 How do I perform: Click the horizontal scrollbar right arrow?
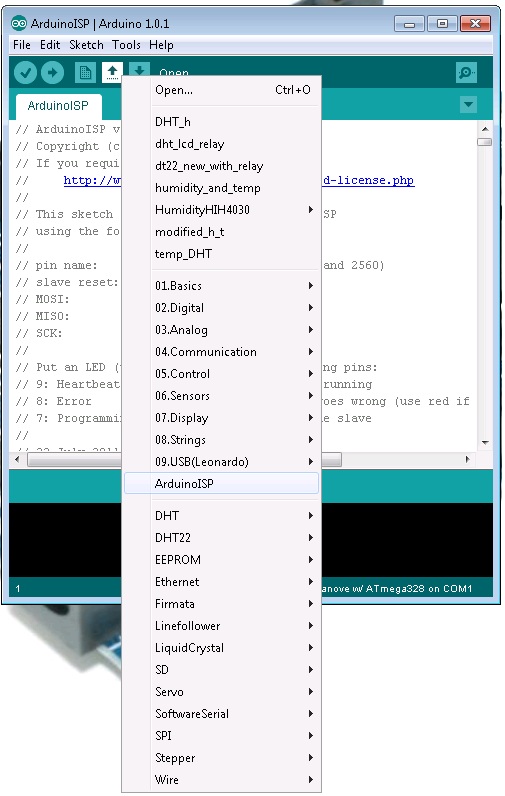click(x=467, y=459)
